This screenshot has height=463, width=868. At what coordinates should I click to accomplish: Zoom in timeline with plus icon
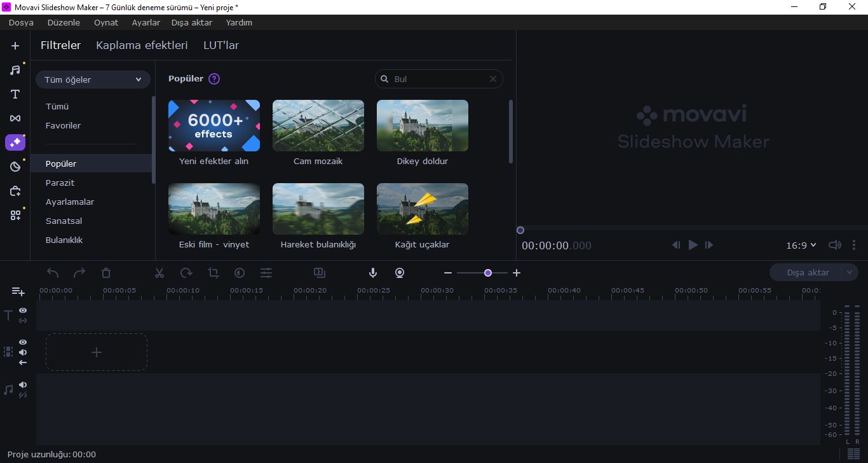point(517,273)
